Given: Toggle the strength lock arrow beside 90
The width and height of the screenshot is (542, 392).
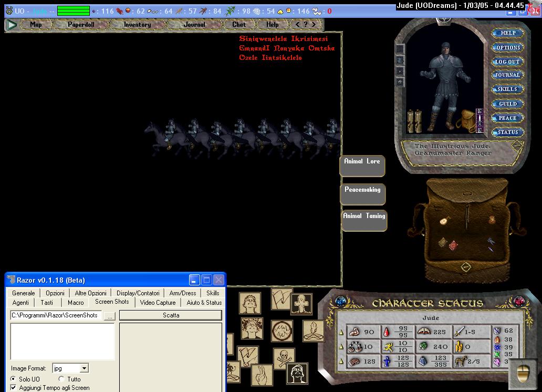Looking at the screenshot, I should click(341, 333).
